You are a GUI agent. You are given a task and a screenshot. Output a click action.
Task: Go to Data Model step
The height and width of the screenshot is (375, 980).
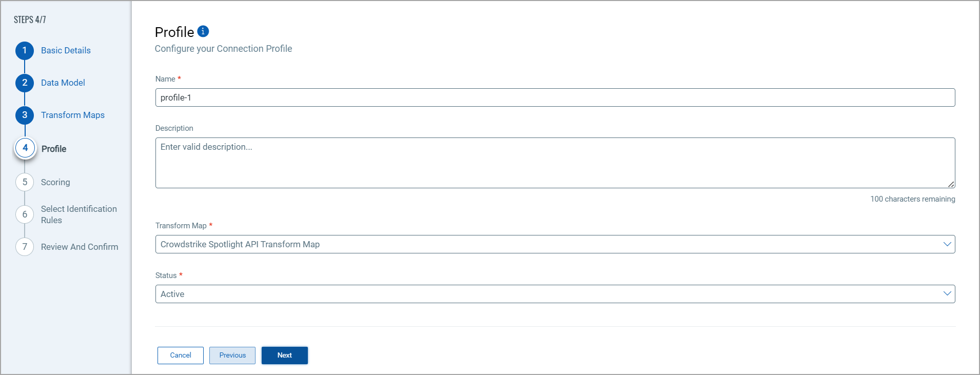63,83
